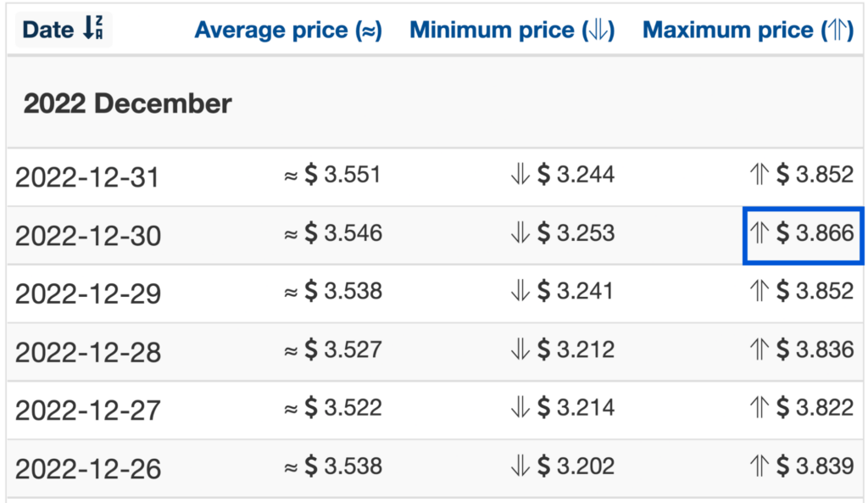
Task: Select the 2022-12-28 date row
Action: pyautogui.click(x=435, y=352)
